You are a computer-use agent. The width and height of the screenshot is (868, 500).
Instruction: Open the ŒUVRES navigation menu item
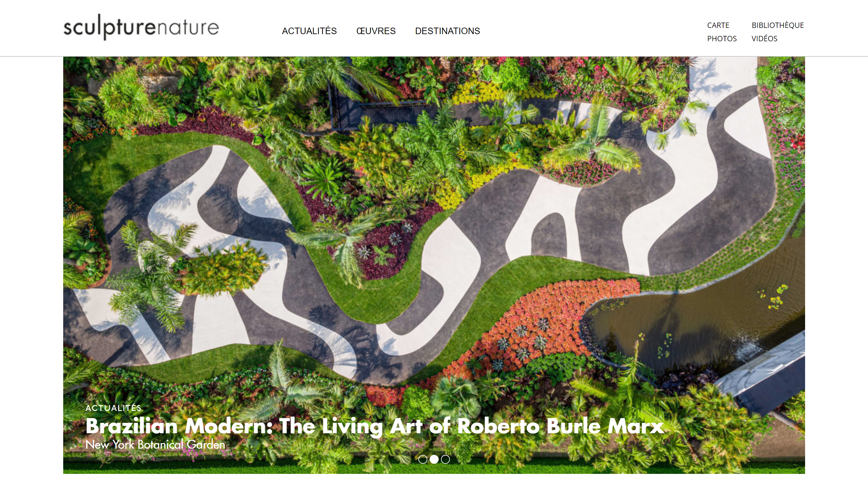click(x=376, y=31)
